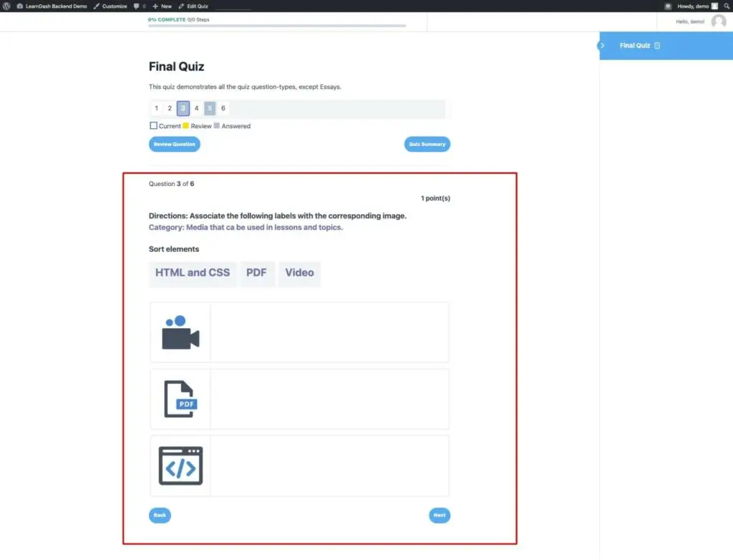Jump to question 5 in navigator
Screen dimensions: 733x560
pos(210,108)
